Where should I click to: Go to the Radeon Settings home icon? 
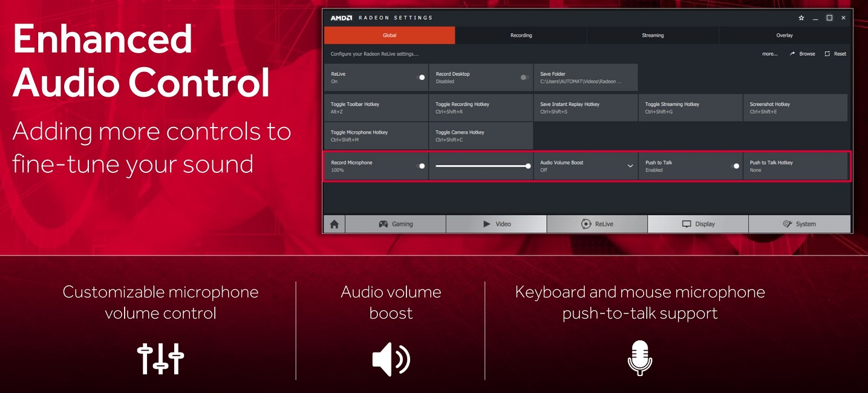tap(334, 224)
